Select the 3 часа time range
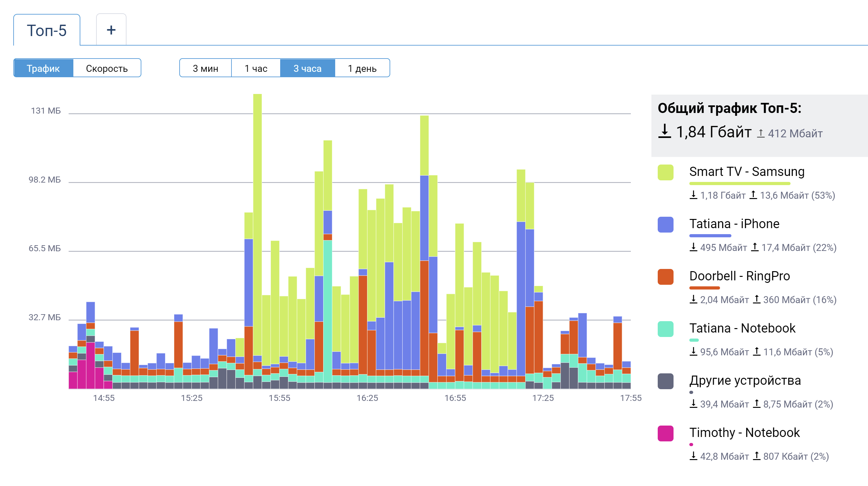This screenshot has width=868, height=486. (x=307, y=68)
